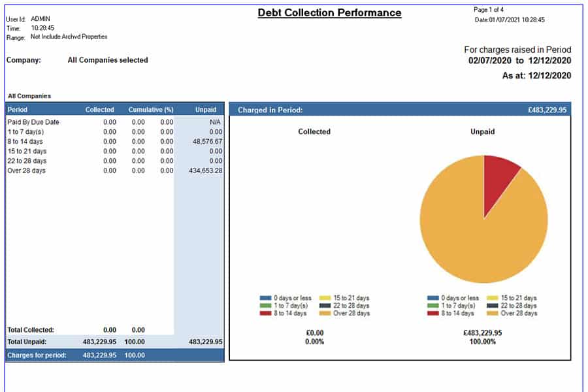Click dark '22 to 28 days' swatch under Collected
The height and width of the screenshot is (392, 588).
(x=325, y=306)
